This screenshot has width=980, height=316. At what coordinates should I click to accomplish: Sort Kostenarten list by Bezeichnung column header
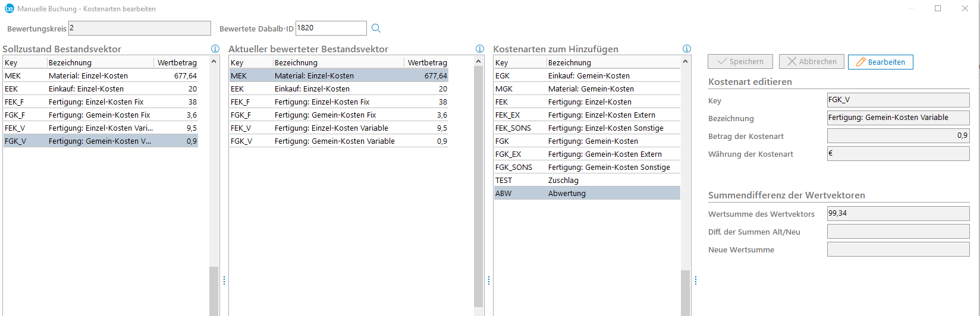[x=612, y=62]
